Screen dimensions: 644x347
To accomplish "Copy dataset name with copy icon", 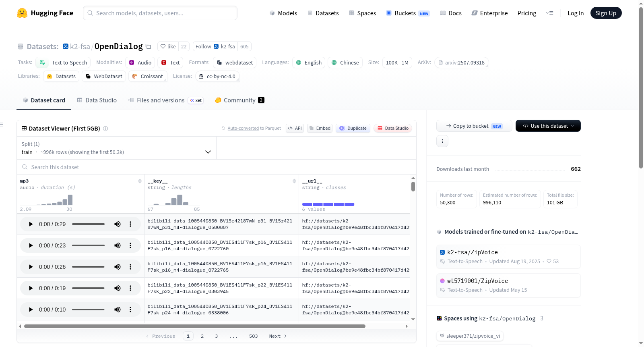I will pyautogui.click(x=148, y=46).
